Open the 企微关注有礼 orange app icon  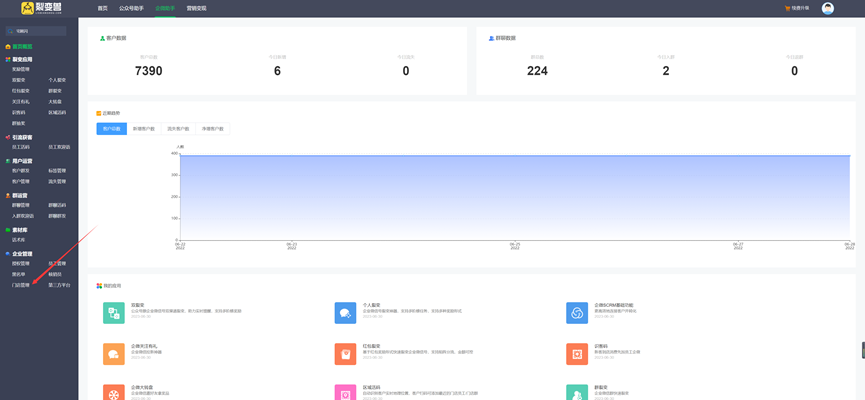[x=113, y=353]
